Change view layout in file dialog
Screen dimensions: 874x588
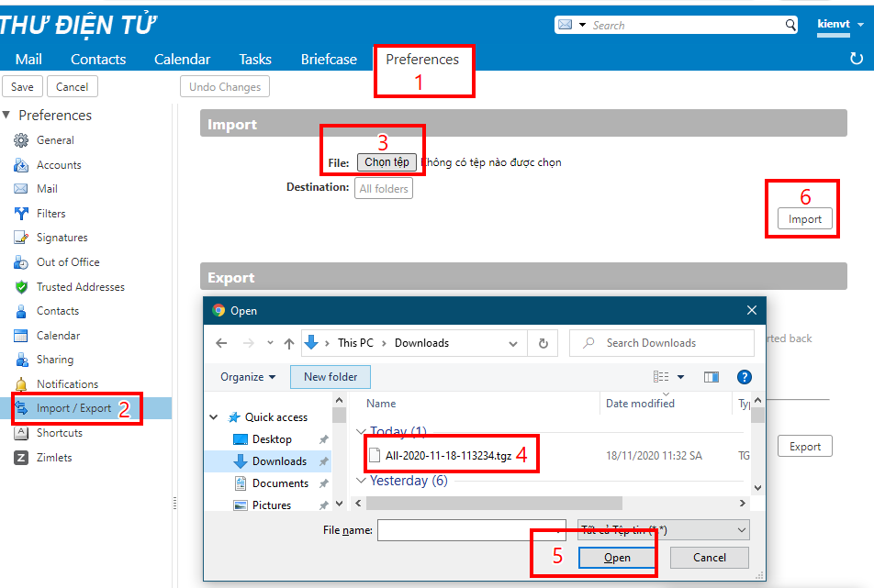661,377
